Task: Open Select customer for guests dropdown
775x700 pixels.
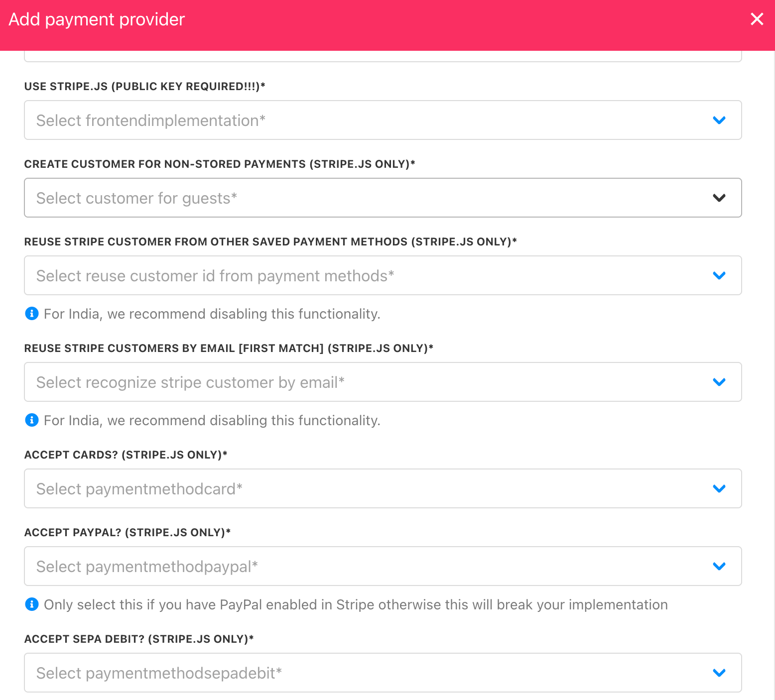Action: click(383, 198)
